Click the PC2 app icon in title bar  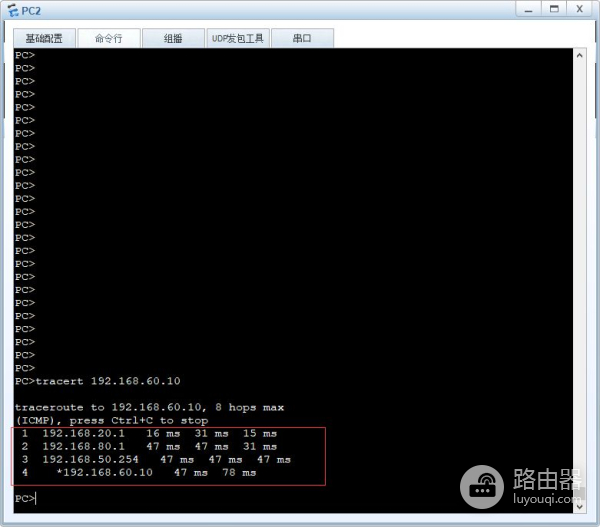(x=13, y=10)
